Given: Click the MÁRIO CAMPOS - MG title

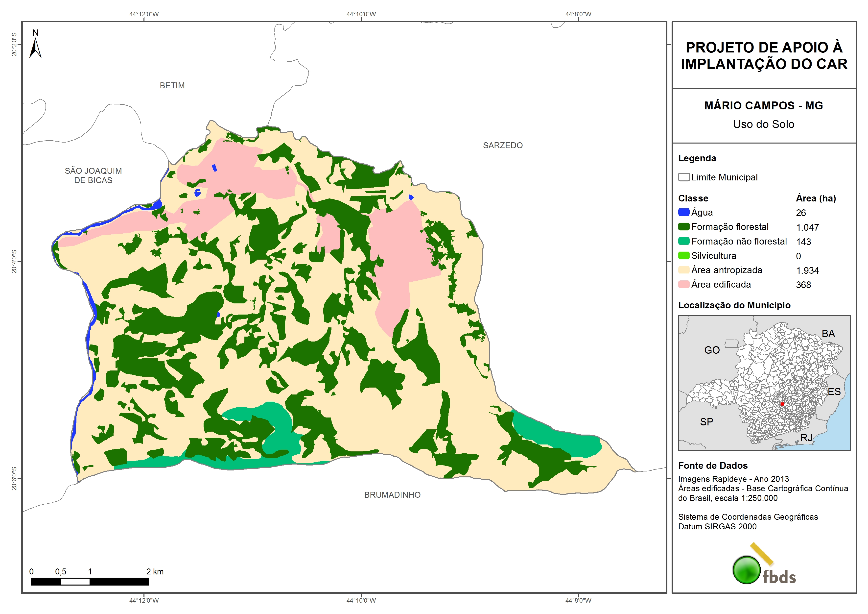Looking at the screenshot, I should point(763,105).
